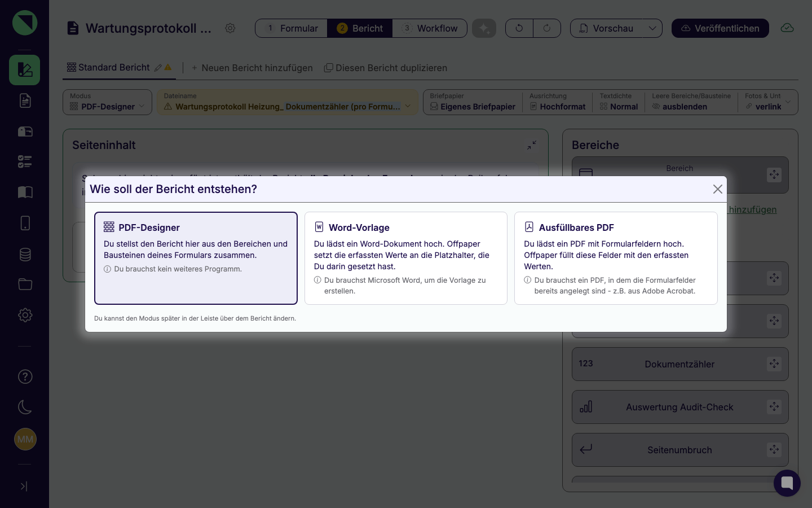Open the documents sidebar icon

pos(25,100)
